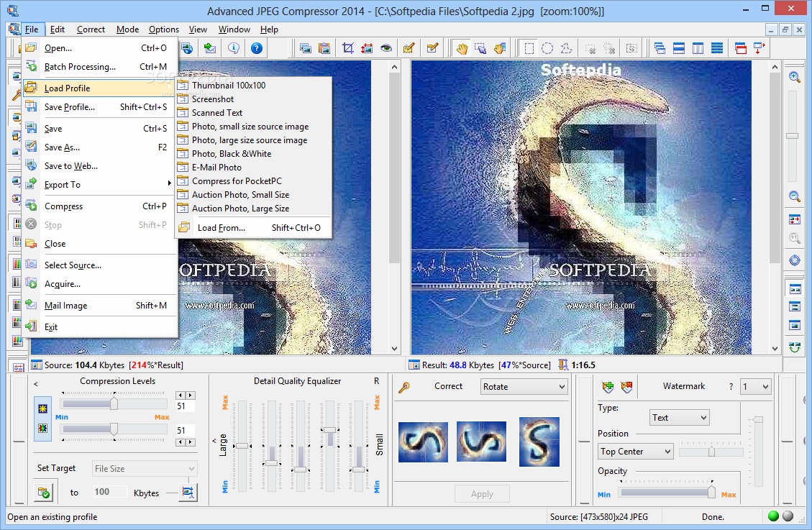Image resolution: width=812 pixels, height=530 pixels.
Task: Collapse the Compression Levels panel arrow
Action: (36, 384)
